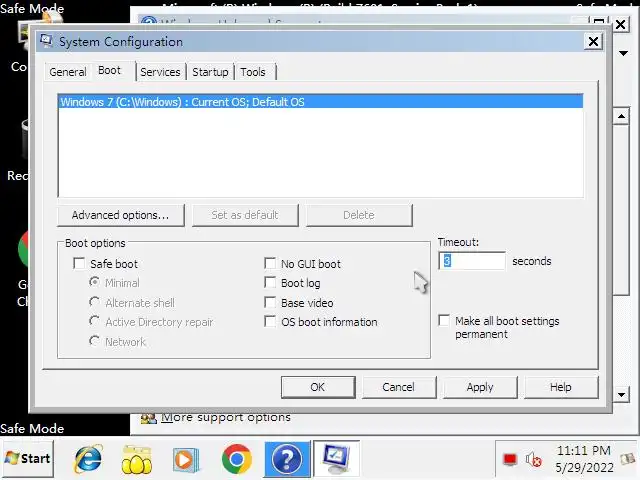Switch to the Startup tab

pos(210,72)
